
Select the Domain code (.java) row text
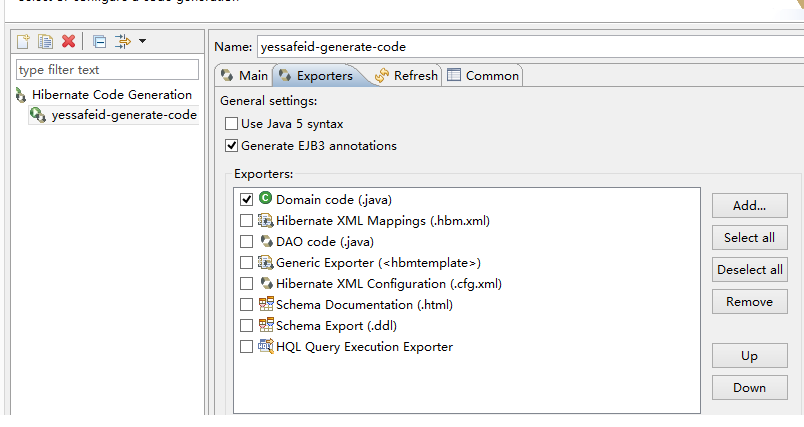[334, 200]
